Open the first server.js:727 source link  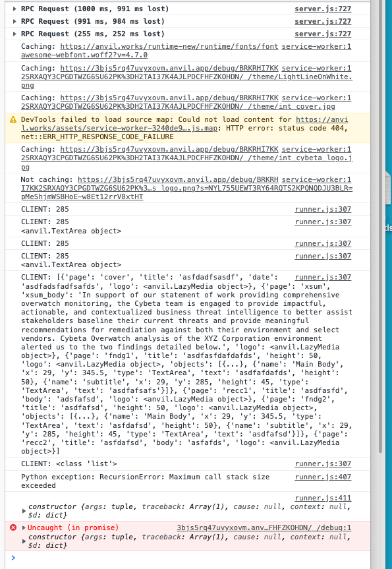(x=323, y=9)
